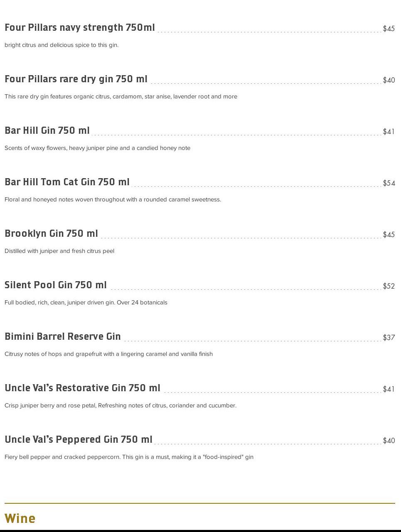The image size is (401, 532).
Task: Click the $37 Bimini Barrel Reserve price
Action: pyautogui.click(x=389, y=338)
